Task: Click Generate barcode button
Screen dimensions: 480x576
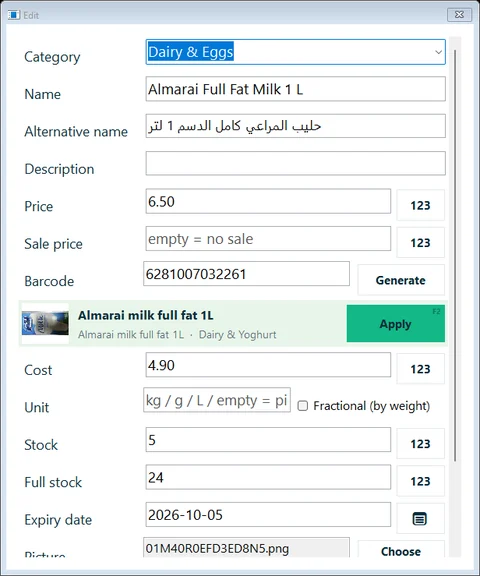Action: click(x=401, y=280)
